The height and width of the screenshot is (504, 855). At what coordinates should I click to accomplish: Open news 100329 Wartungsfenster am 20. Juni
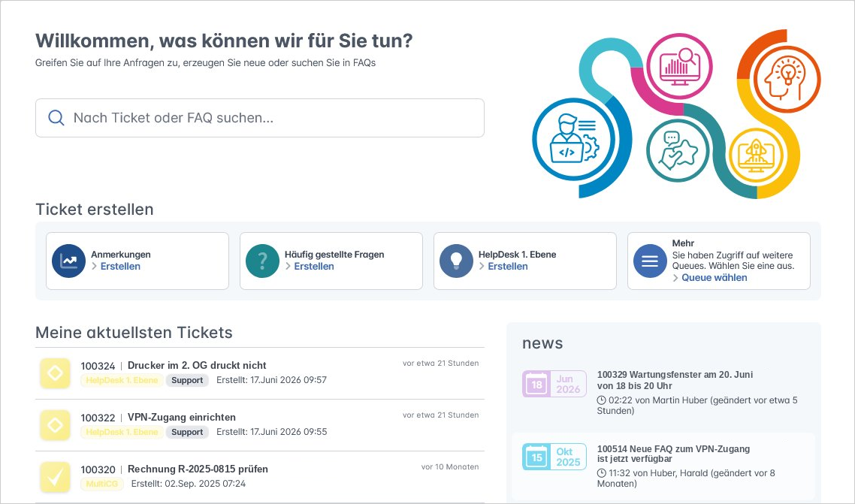tap(675, 380)
